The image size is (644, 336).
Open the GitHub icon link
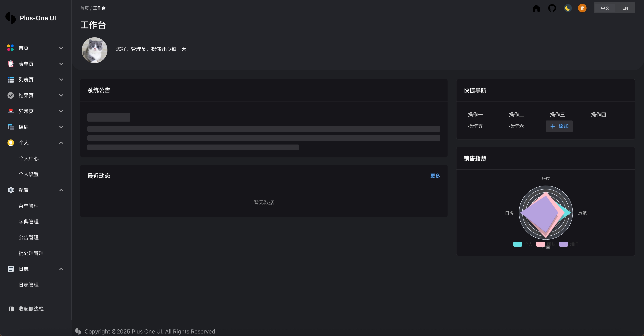tap(552, 8)
